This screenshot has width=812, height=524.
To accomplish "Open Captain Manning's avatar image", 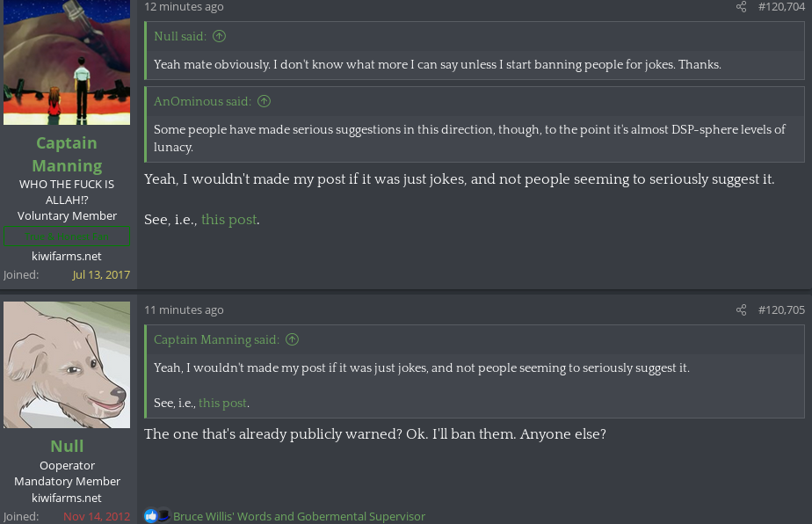I will (x=67, y=62).
